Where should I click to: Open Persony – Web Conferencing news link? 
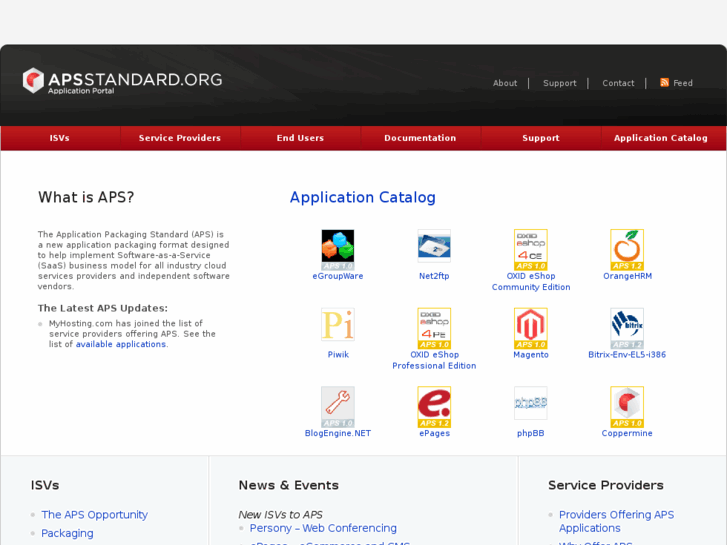coord(323,528)
